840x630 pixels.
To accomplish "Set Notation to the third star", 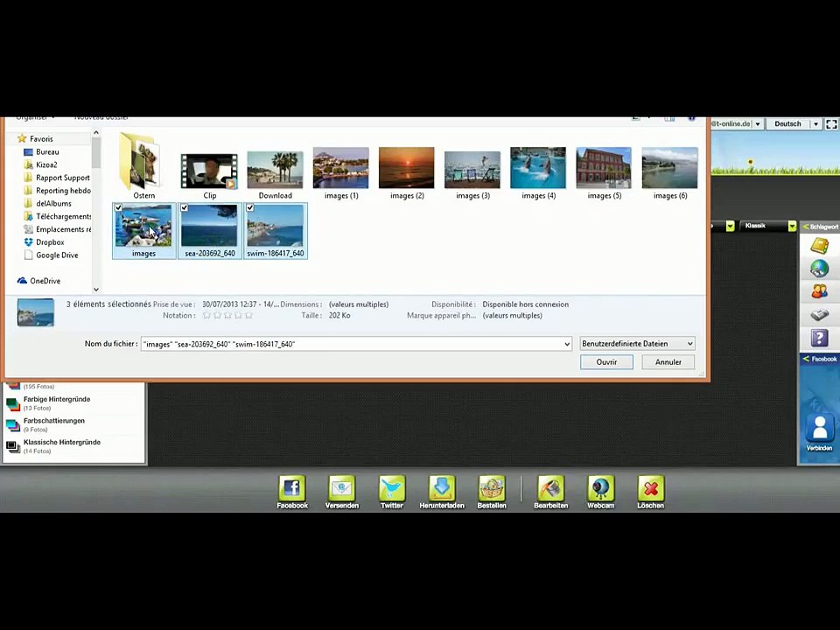I will [x=227, y=316].
